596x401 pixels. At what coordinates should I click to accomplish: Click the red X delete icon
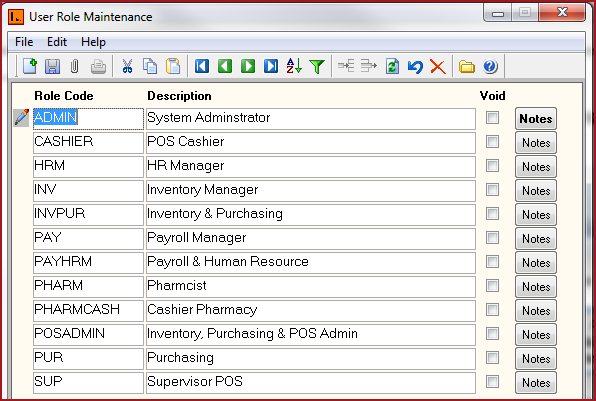438,67
